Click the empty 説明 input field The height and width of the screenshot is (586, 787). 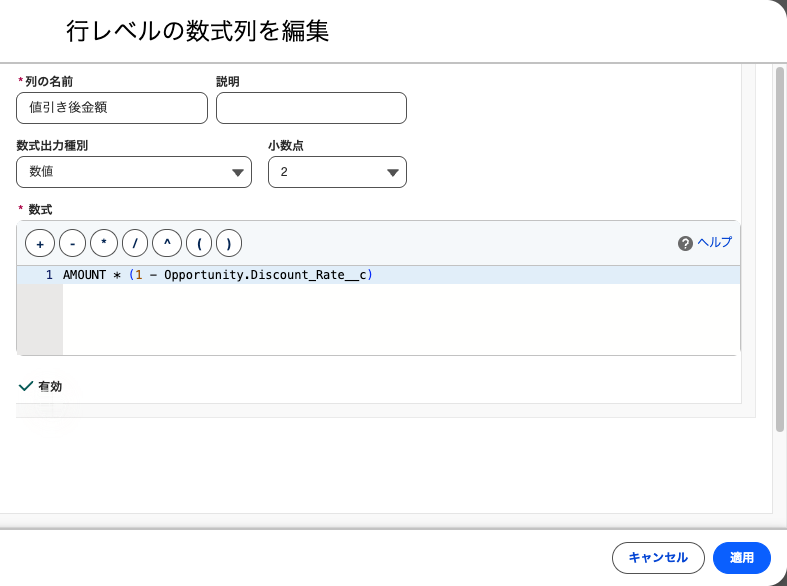[x=311, y=108]
